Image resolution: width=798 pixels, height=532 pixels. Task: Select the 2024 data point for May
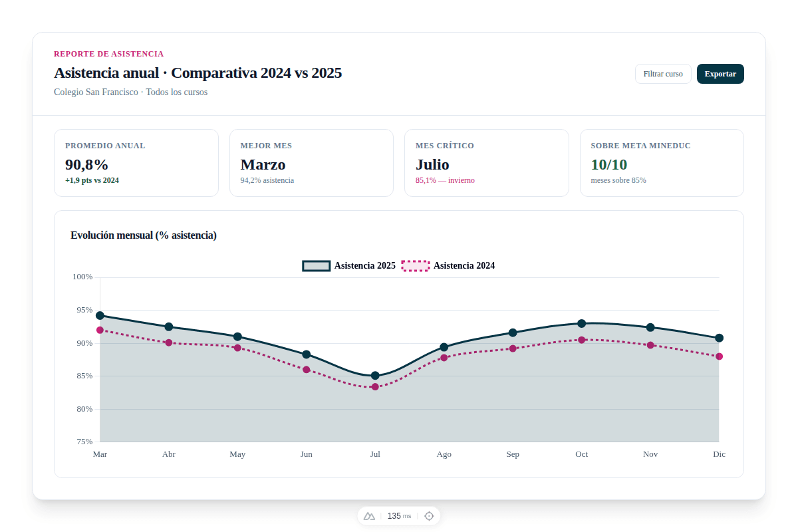(237, 347)
